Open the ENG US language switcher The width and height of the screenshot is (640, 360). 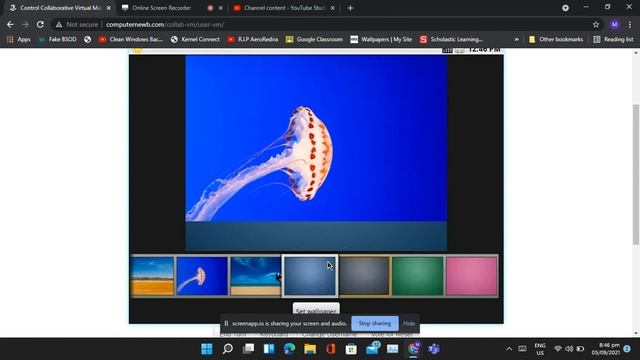point(540,349)
